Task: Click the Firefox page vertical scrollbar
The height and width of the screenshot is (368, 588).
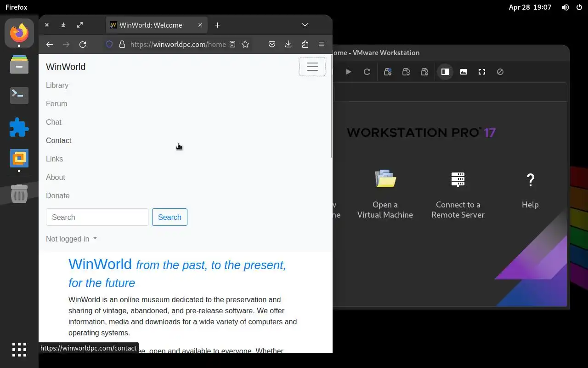Action: point(331,106)
